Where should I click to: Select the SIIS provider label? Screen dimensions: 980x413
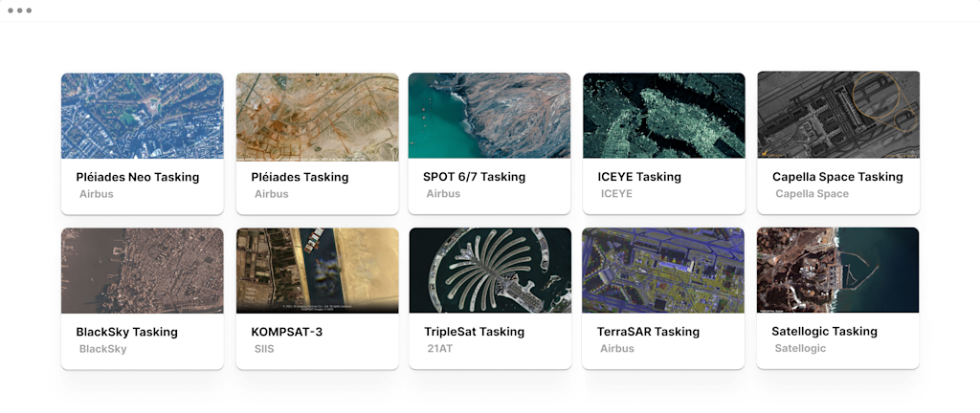click(x=264, y=349)
